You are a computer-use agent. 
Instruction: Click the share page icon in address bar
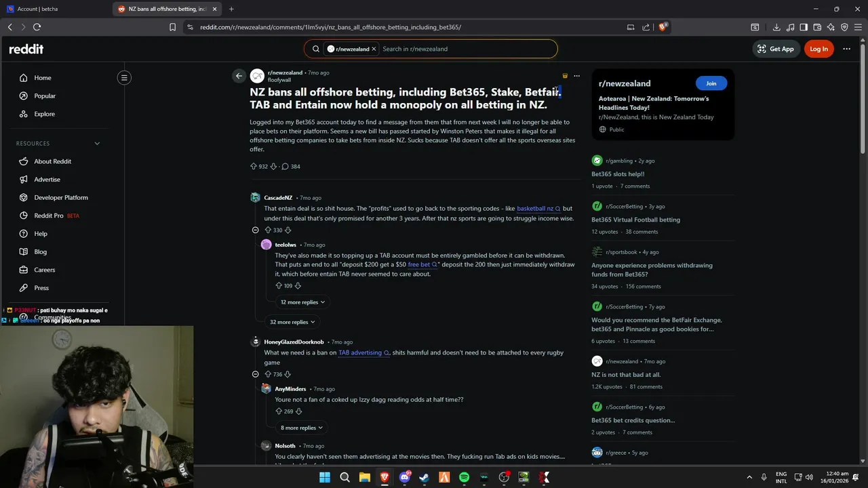point(646,27)
